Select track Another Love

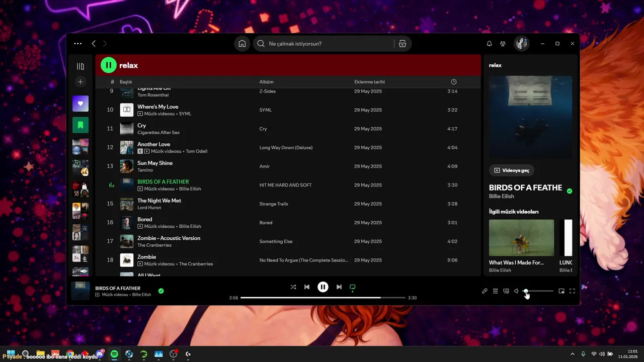click(154, 144)
